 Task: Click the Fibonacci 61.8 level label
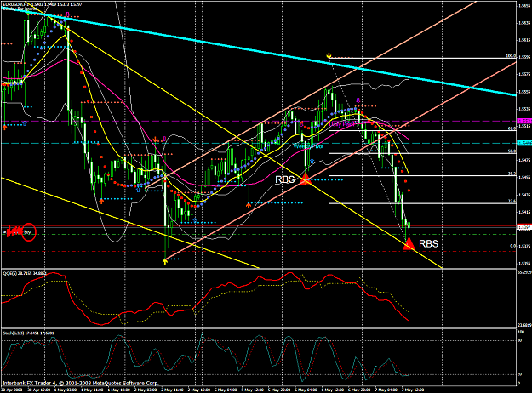point(512,128)
